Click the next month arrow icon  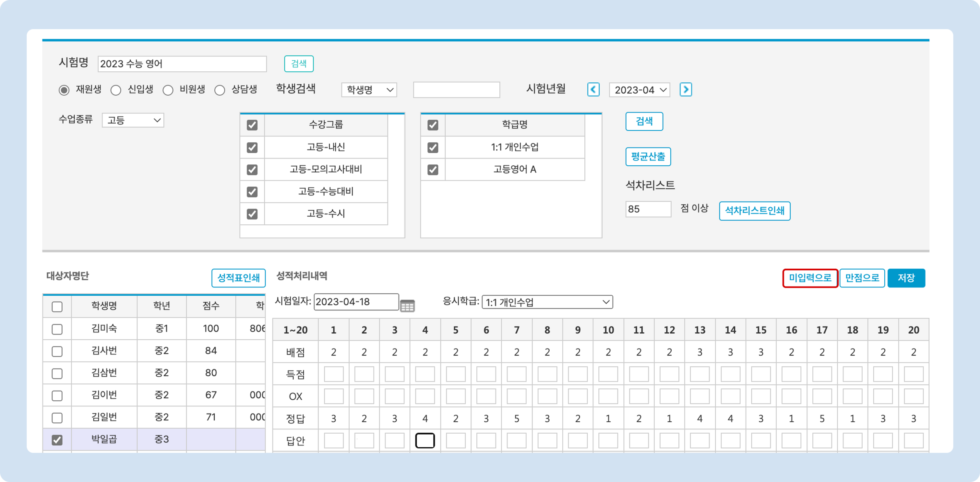(685, 90)
